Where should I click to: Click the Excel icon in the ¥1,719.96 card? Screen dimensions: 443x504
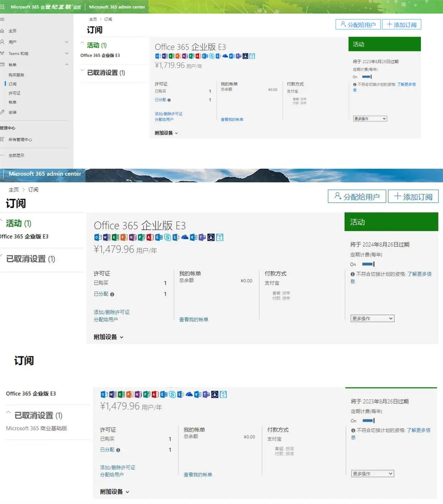click(x=172, y=56)
